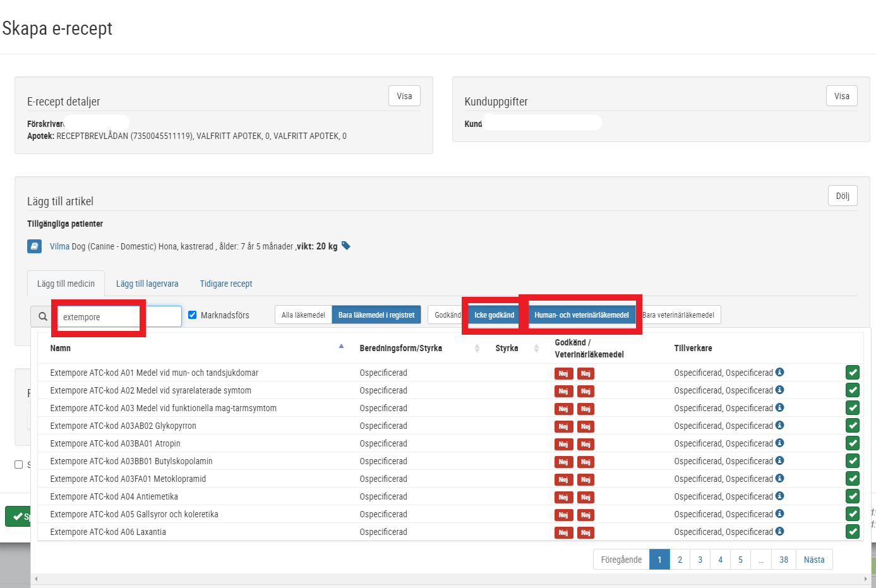Add Extempore A03BA01 Atropin via green checkmark
876x588 pixels.
853,443
